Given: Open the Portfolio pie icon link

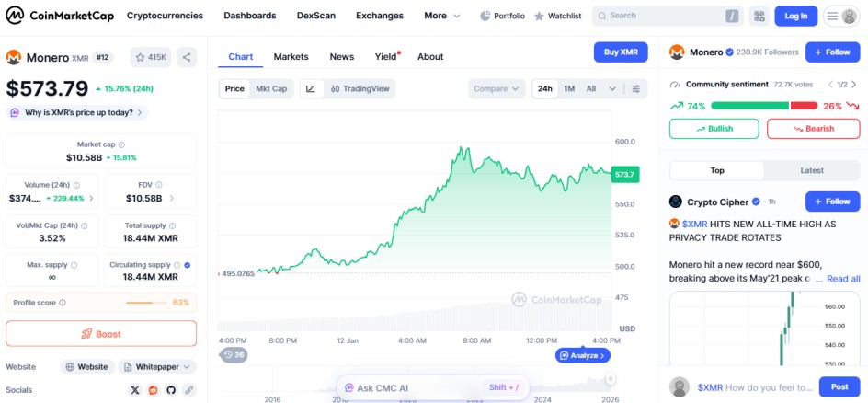Looking at the screenshot, I should coord(502,16).
